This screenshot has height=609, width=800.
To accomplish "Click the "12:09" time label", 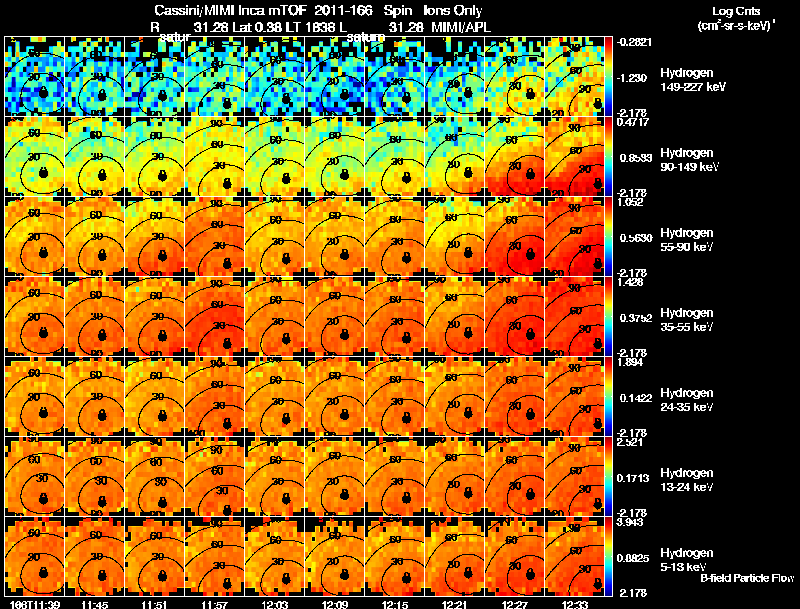I will pyautogui.click(x=335, y=604).
